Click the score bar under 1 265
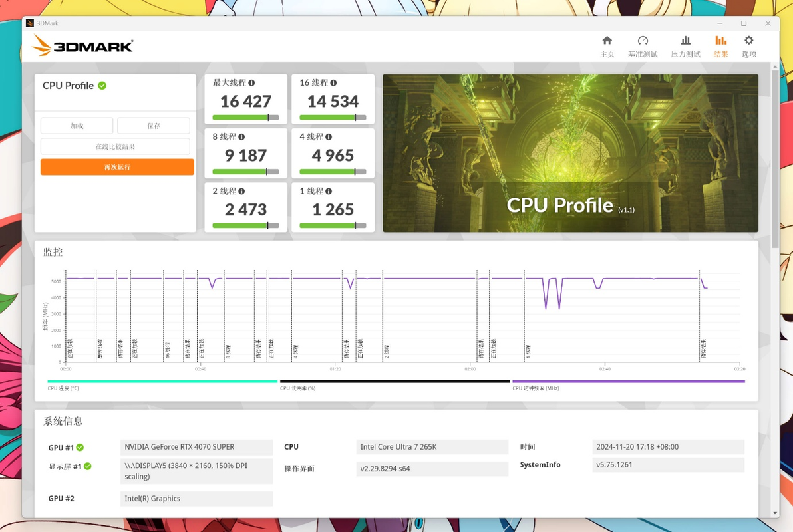 point(333,225)
